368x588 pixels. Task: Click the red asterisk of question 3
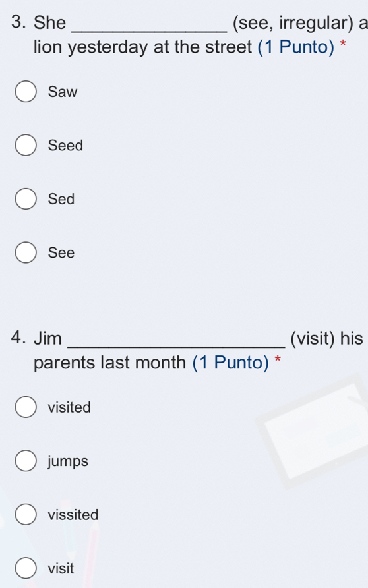(342, 44)
